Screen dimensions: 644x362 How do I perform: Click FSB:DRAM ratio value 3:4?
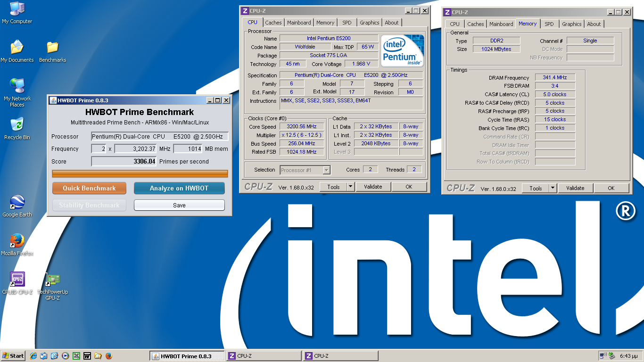click(555, 86)
